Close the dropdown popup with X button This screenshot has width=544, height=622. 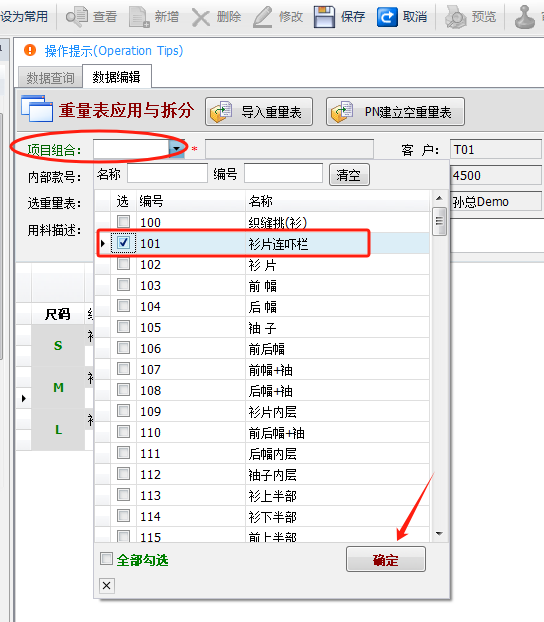[107, 586]
